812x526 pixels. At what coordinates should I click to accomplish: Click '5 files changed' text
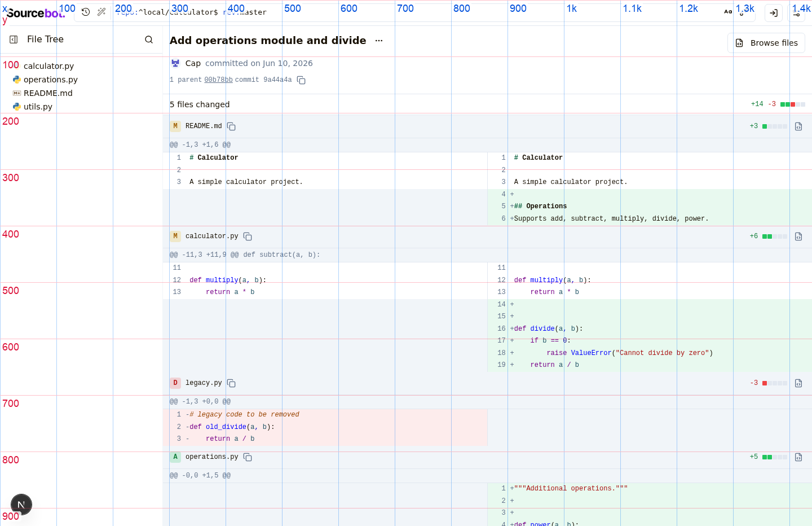200,104
